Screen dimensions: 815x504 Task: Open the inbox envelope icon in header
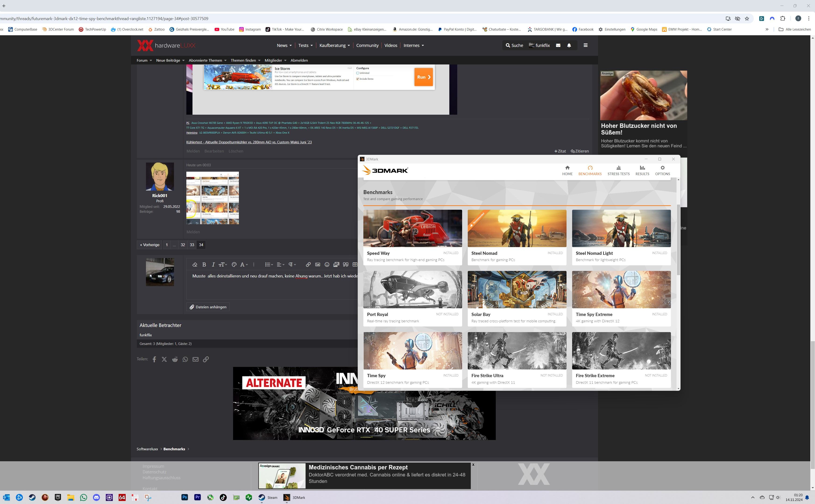pyautogui.click(x=558, y=45)
